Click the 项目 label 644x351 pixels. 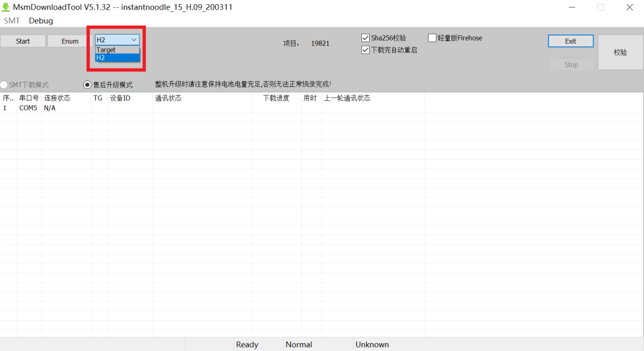(x=291, y=44)
